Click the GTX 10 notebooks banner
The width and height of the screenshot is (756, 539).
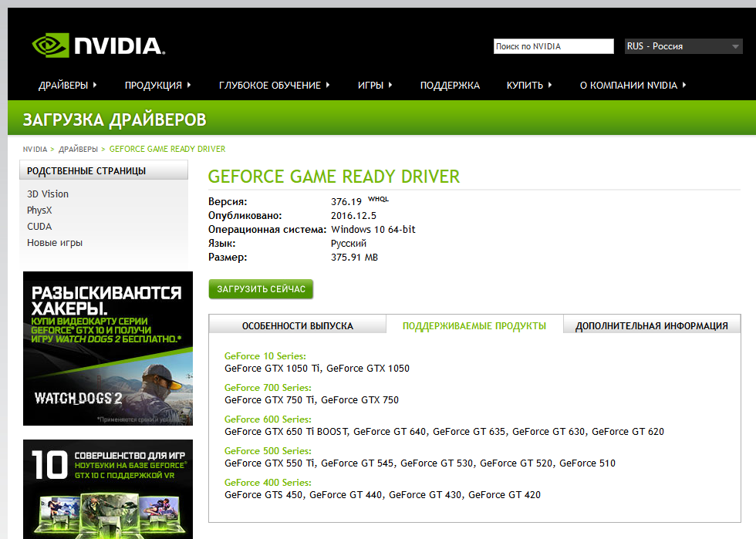(108, 489)
